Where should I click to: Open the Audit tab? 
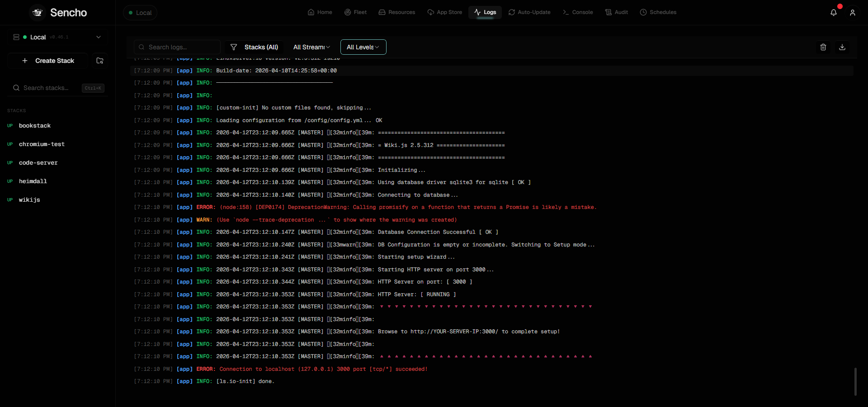click(617, 12)
